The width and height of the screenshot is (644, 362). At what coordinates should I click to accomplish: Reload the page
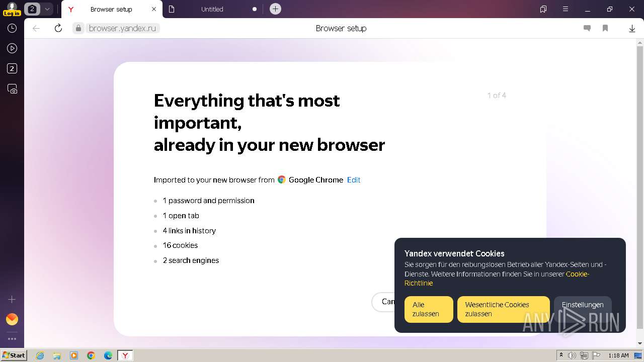58,29
